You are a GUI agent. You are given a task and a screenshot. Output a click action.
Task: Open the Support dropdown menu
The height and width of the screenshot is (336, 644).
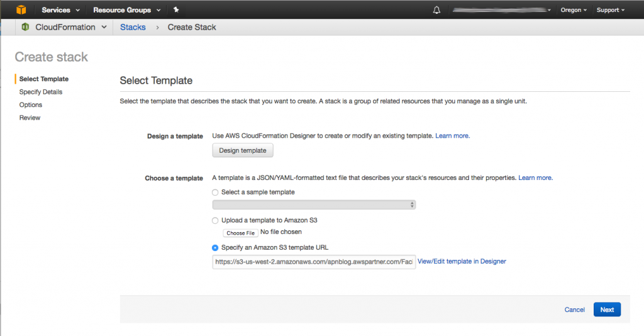pyautogui.click(x=610, y=10)
